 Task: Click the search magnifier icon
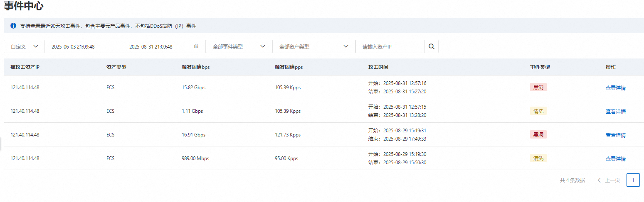(431, 46)
